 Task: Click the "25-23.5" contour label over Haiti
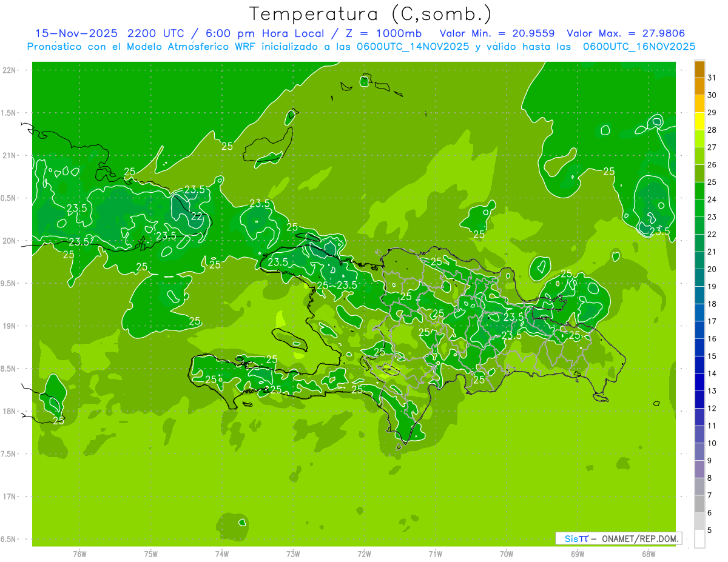tap(337, 285)
